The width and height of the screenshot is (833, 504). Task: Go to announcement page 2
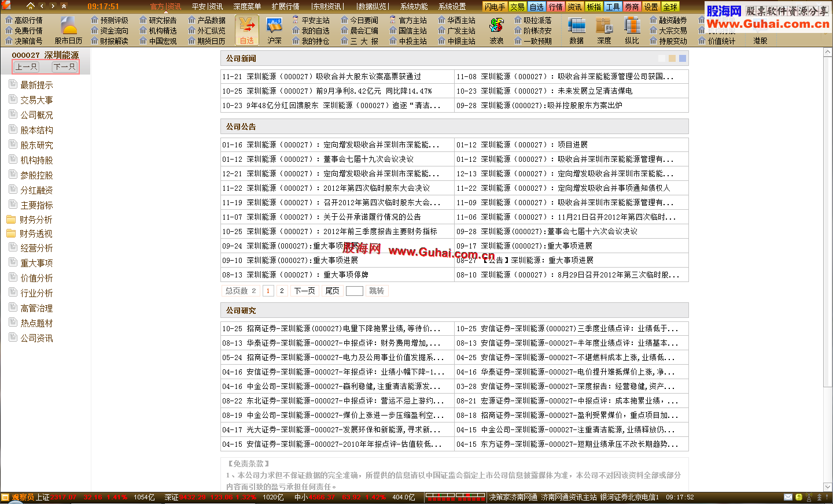(x=282, y=291)
